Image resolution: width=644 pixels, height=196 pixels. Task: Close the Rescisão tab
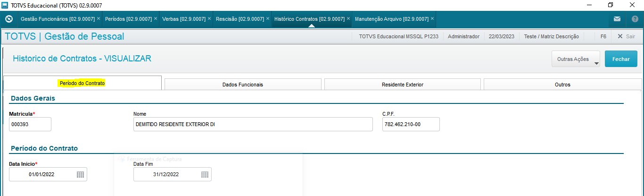268,19
